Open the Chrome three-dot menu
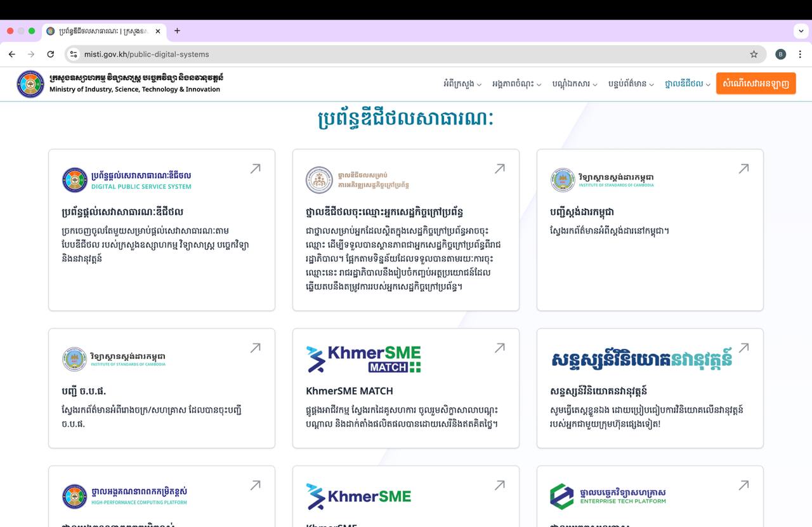Screen dimensions: 812x527 (x=800, y=55)
